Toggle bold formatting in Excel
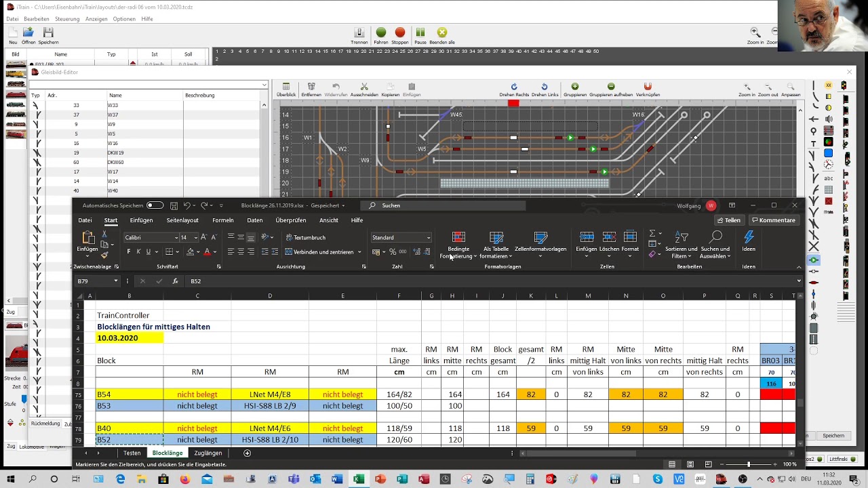Viewport: 868px width, 488px height. coord(128,251)
